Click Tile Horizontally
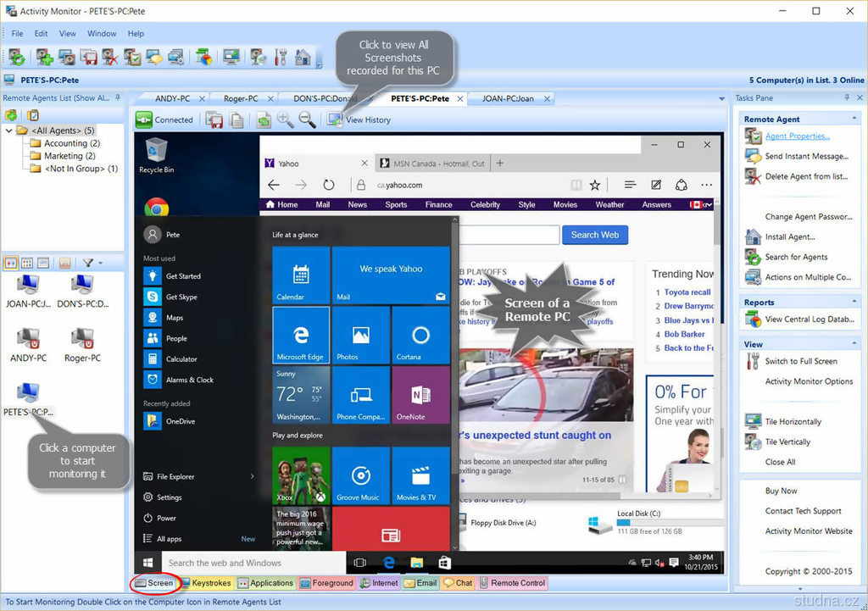Viewport: 868px width, 611px height. [x=793, y=422]
